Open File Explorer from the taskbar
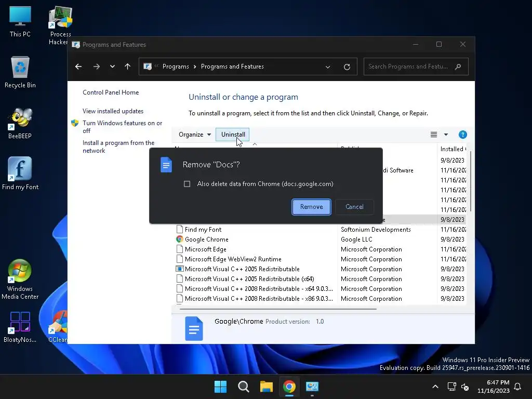The width and height of the screenshot is (532, 399). 267,387
